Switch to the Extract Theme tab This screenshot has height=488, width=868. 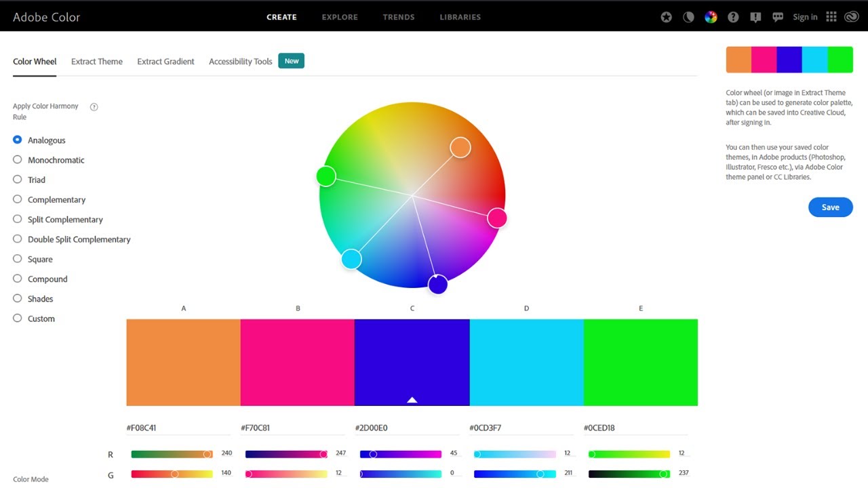pyautogui.click(x=97, y=61)
